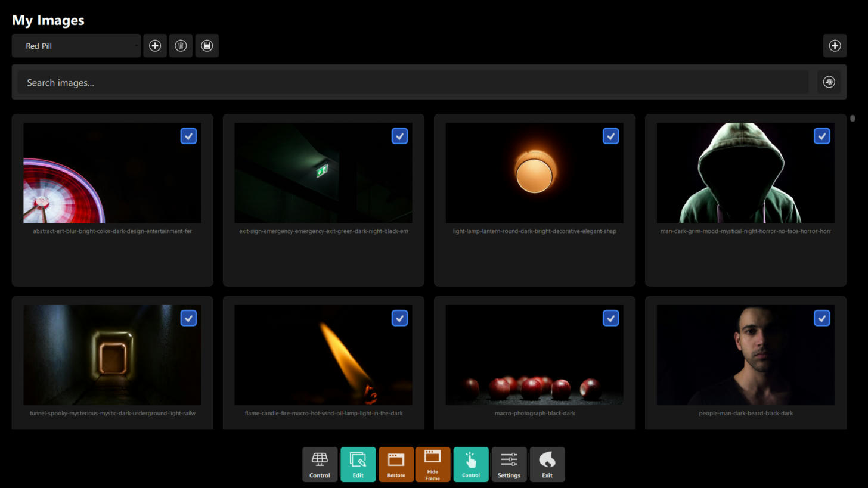Select the candle flame thumbnail
Screen dimensions: 868x488
[x=323, y=355]
